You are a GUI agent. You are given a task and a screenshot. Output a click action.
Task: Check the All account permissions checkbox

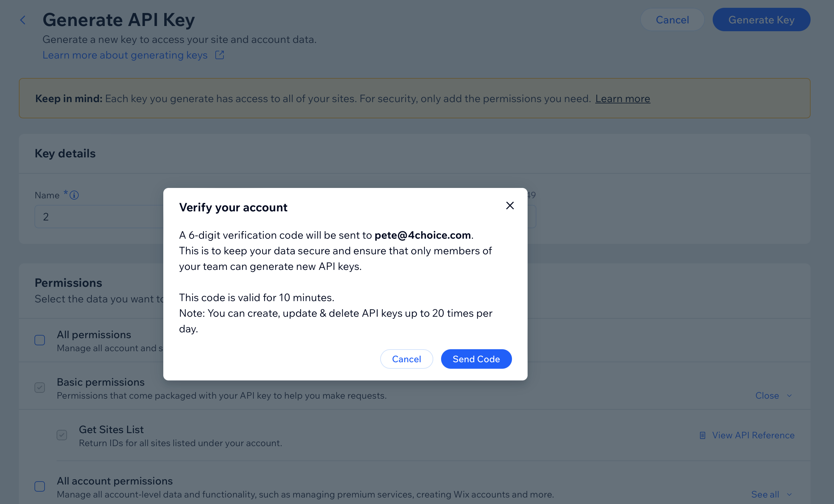coord(39,486)
